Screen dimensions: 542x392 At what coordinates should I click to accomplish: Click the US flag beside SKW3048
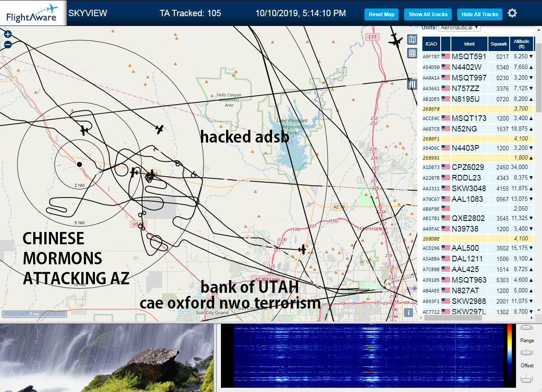(x=446, y=188)
